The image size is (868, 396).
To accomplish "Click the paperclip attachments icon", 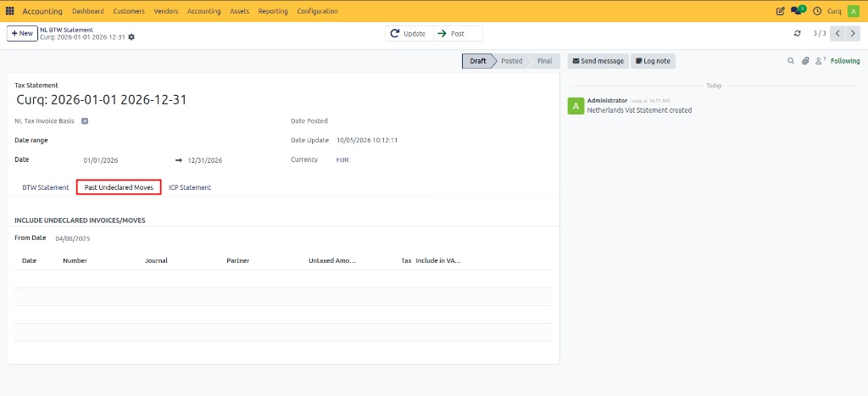I will pyautogui.click(x=805, y=61).
